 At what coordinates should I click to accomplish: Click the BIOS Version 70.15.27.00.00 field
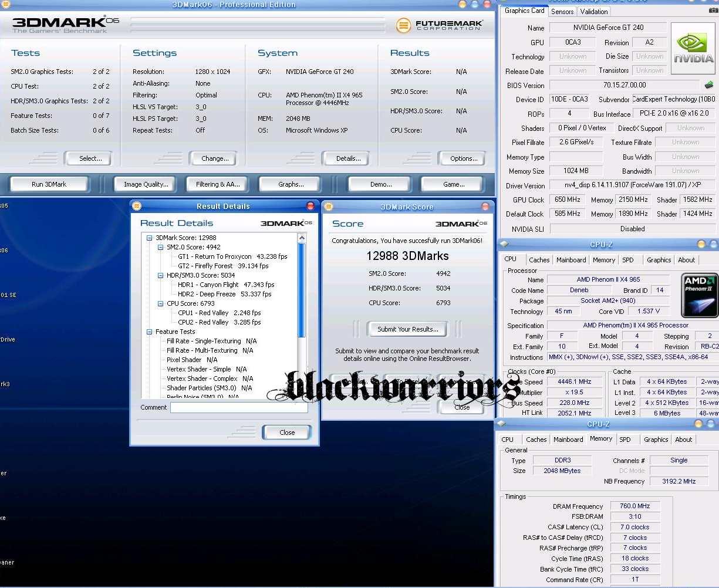click(x=624, y=85)
